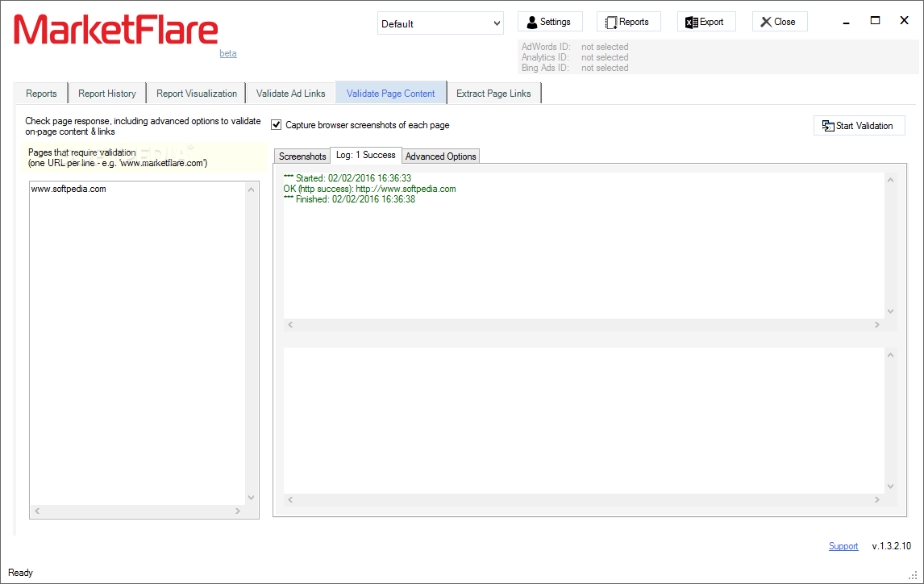Close the window with the X icon
Screen dimensions: 924x584
(x=904, y=21)
